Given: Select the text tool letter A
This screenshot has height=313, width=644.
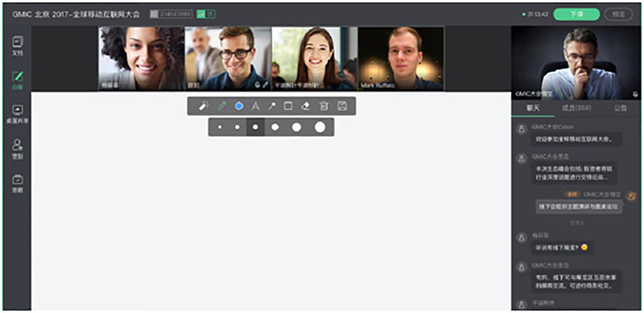Looking at the screenshot, I should click(255, 106).
